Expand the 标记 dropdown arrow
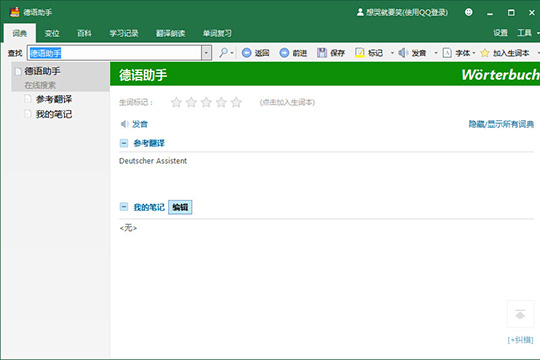 click(392, 53)
